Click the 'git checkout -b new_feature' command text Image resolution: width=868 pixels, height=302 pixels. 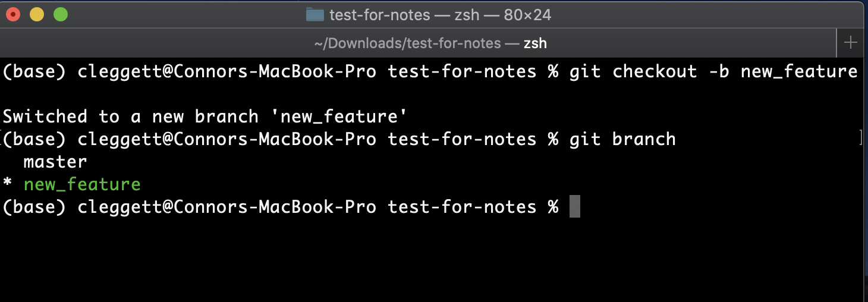pos(713,72)
